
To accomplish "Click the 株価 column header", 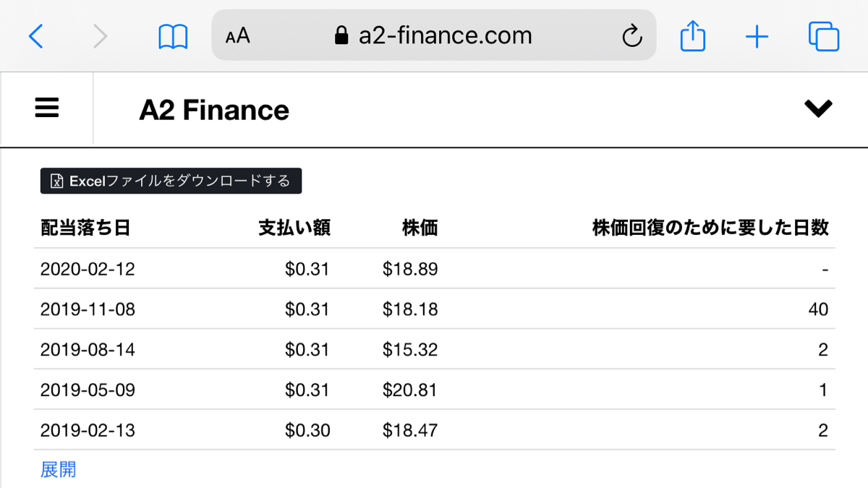I will (x=420, y=227).
